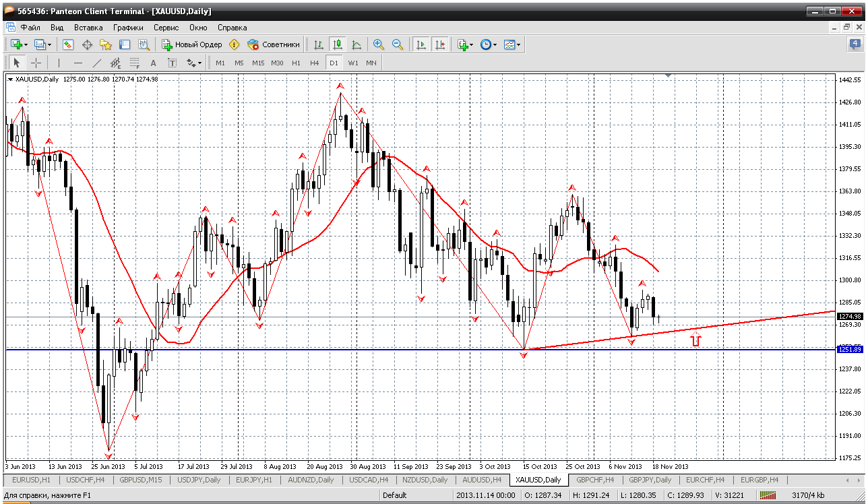868x504 pixels.
Task: Show the Data Window crosshair-circle icon
Action: [x=87, y=44]
